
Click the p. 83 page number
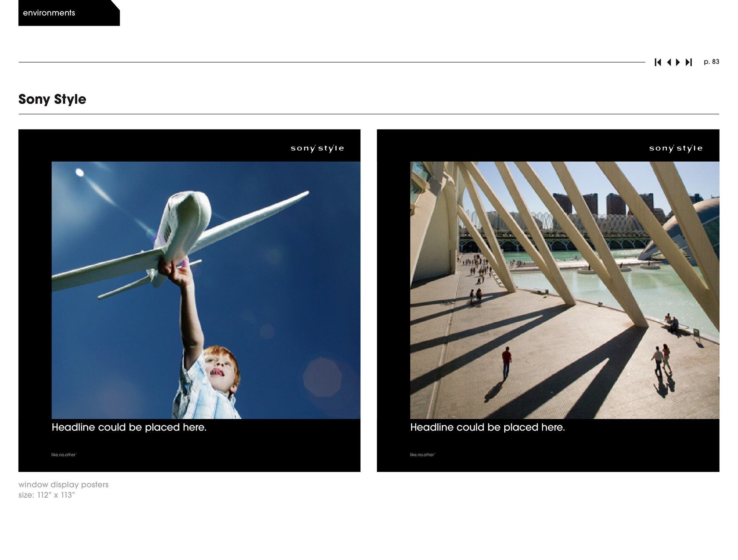[711, 62]
